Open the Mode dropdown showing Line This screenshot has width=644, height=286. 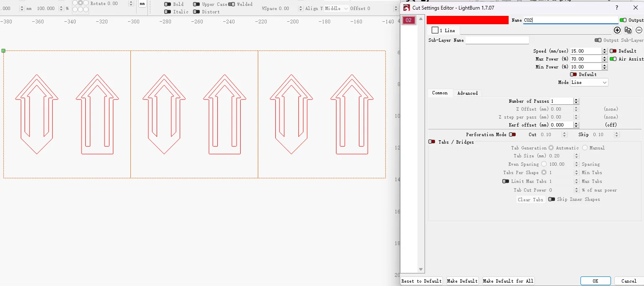[x=589, y=83]
